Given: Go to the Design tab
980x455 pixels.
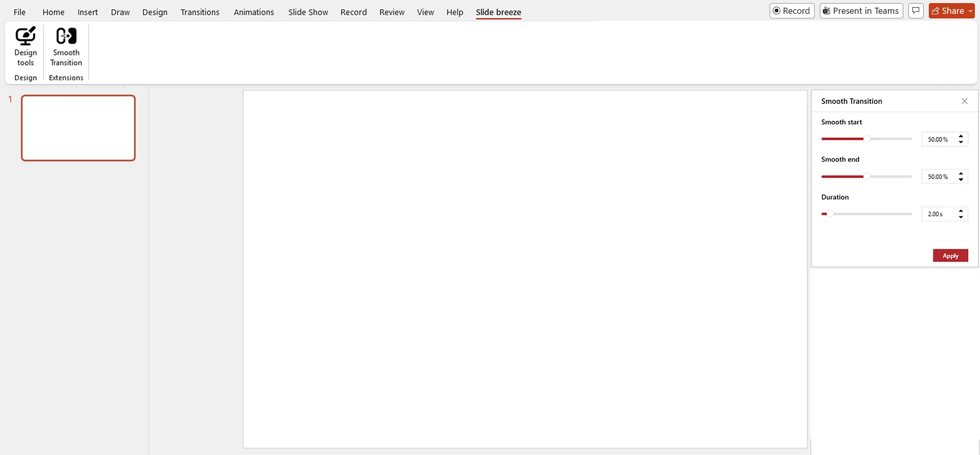Looking at the screenshot, I should tap(155, 12).
